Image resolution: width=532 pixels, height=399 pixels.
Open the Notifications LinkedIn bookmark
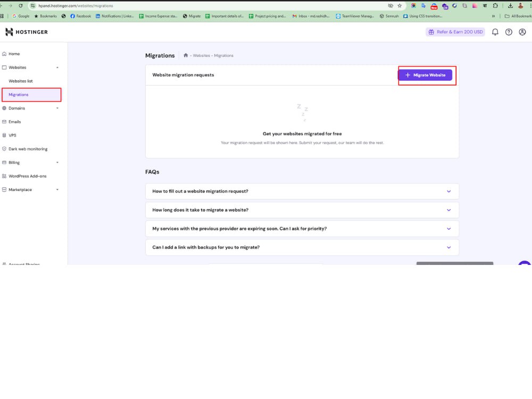(115, 16)
